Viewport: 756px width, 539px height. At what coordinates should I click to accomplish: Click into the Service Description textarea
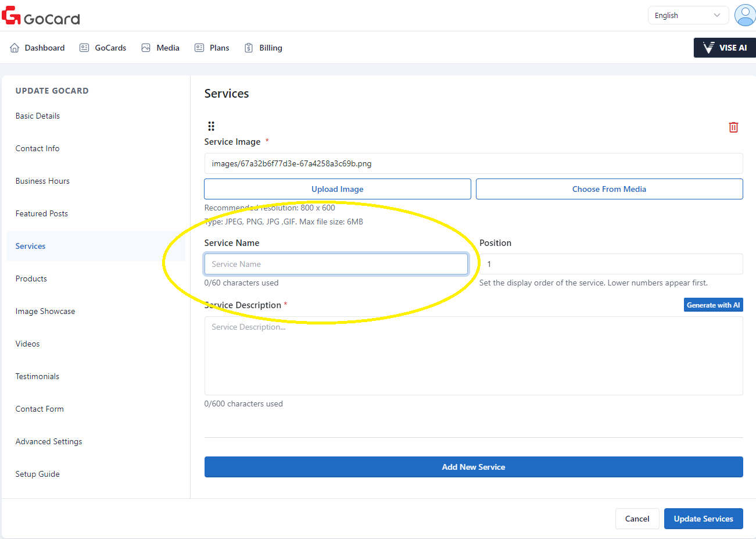click(473, 356)
